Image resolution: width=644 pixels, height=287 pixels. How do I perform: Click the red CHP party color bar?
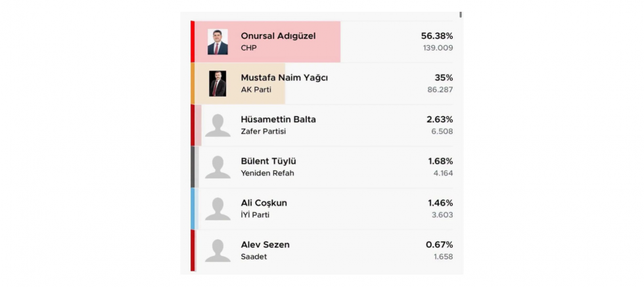pyautogui.click(x=193, y=42)
